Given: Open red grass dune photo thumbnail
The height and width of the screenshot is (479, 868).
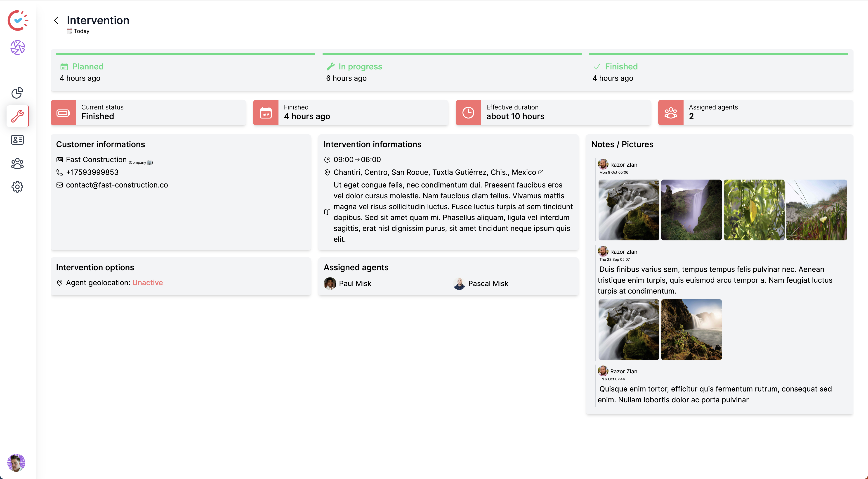Looking at the screenshot, I should tap(817, 210).
